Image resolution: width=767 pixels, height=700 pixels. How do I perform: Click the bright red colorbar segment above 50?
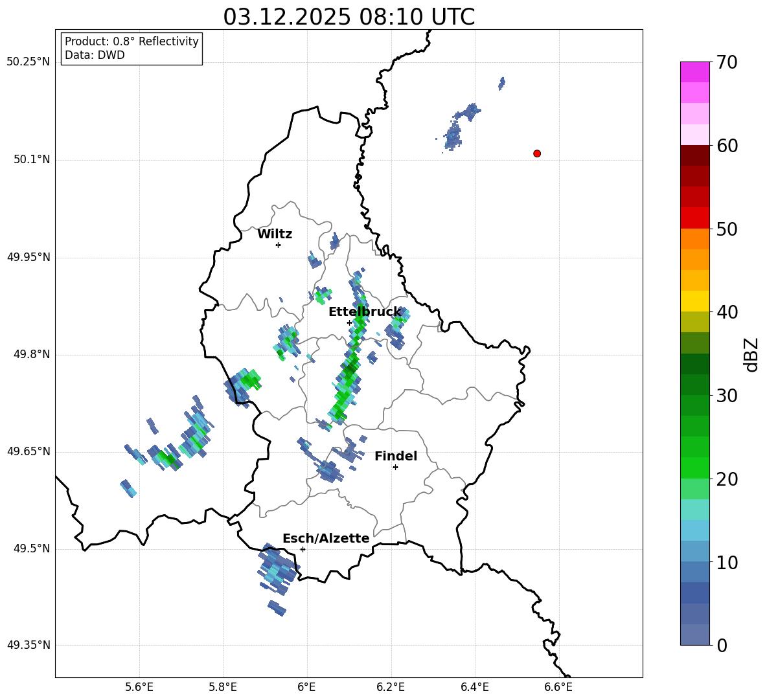tap(694, 218)
